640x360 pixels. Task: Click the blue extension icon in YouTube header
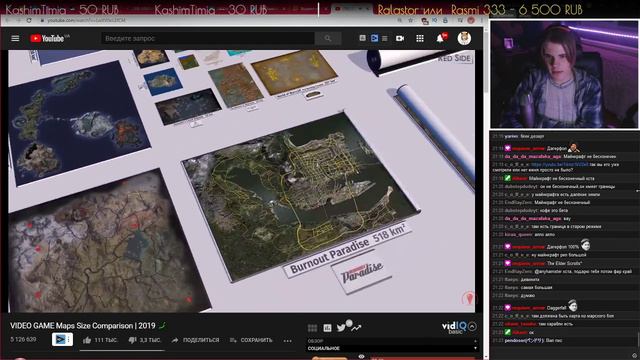point(374,38)
